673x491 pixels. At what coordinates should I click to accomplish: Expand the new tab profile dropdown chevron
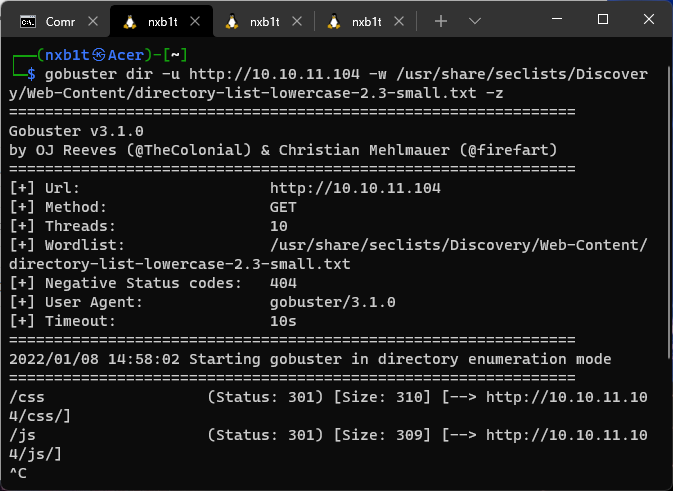click(475, 21)
